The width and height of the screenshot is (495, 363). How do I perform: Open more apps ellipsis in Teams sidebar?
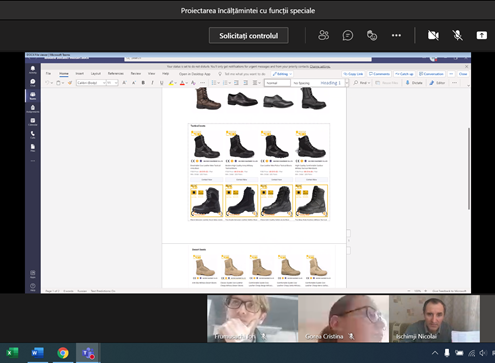point(33,161)
